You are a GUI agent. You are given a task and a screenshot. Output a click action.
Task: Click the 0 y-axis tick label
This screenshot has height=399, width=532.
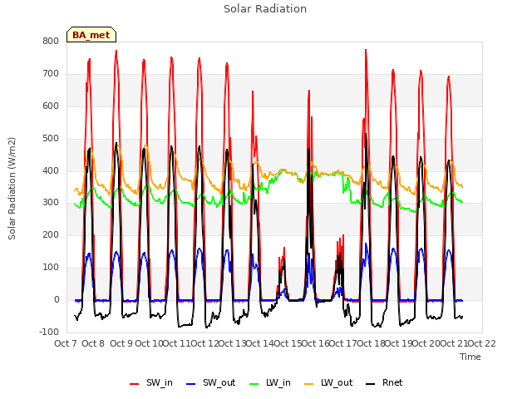[57, 300]
